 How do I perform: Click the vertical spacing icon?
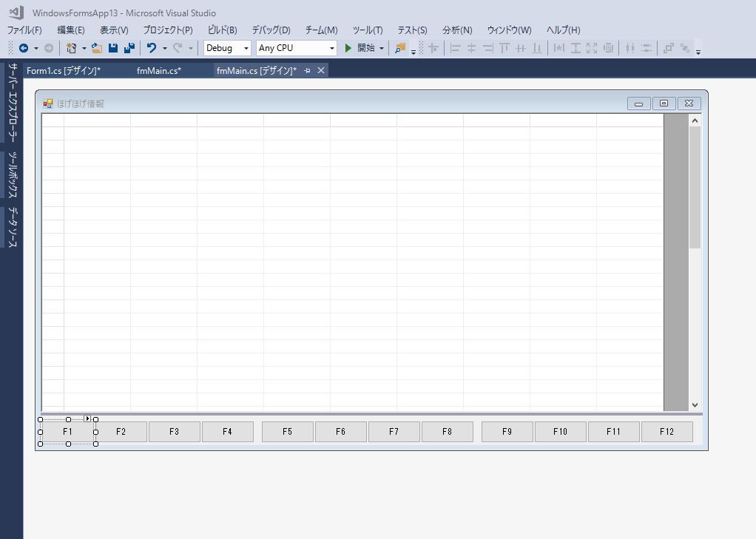point(647,48)
